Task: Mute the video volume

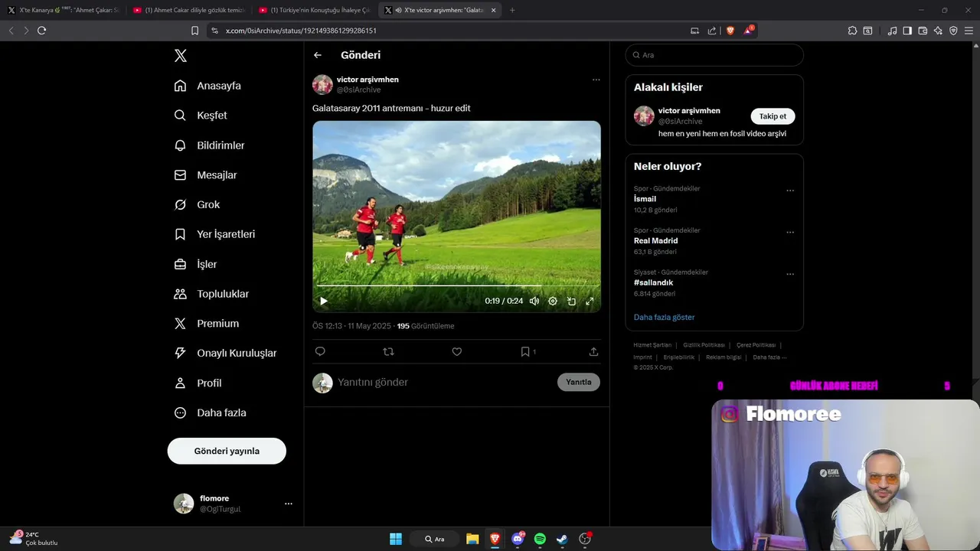Action: pyautogui.click(x=534, y=301)
